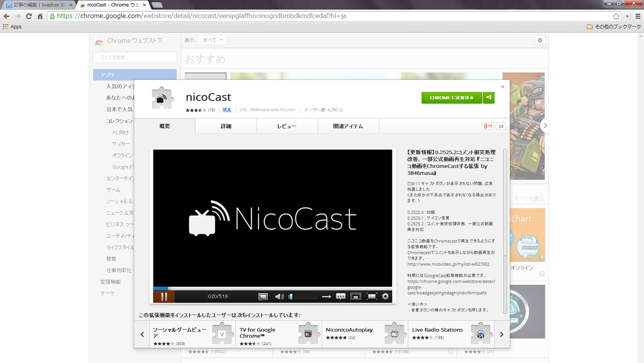Select ゲーム category in sidebar
The height and width of the screenshot is (363, 644).
click(113, 190)
